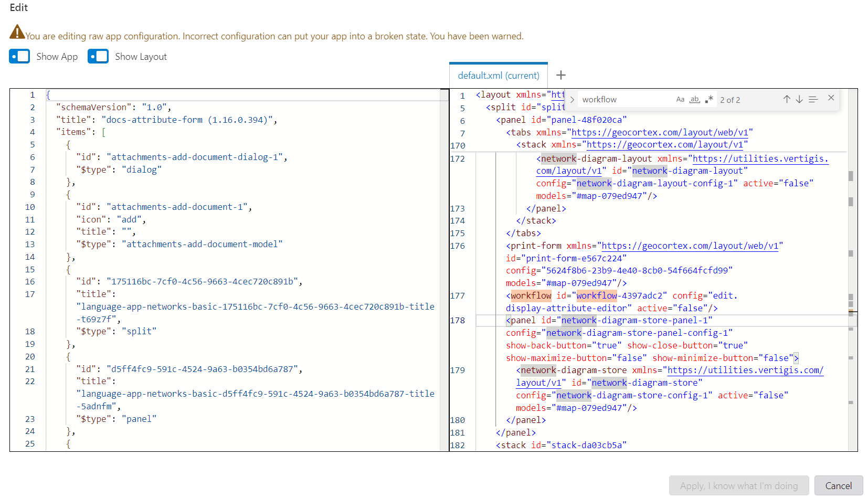The height and width of the screenshot is (498, 868).
Task: Add a new tab with the plus icon
Action: pyautogui.click(x=560, y=75)
